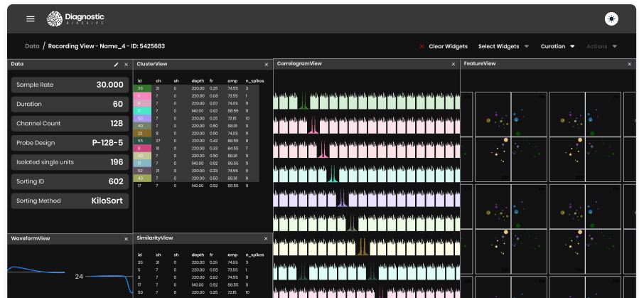Screen dimensions: 644x298
Task: Select the Sorting ID 602 card
Action: coord(70,181)
